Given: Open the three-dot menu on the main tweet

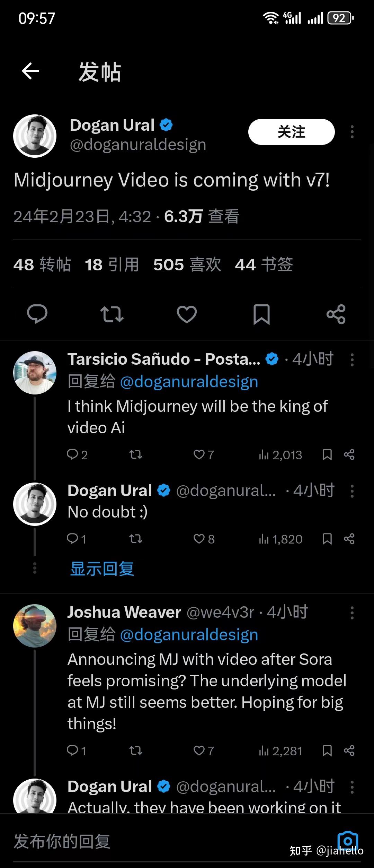Looking at the screenshot, I should (352, 132).
